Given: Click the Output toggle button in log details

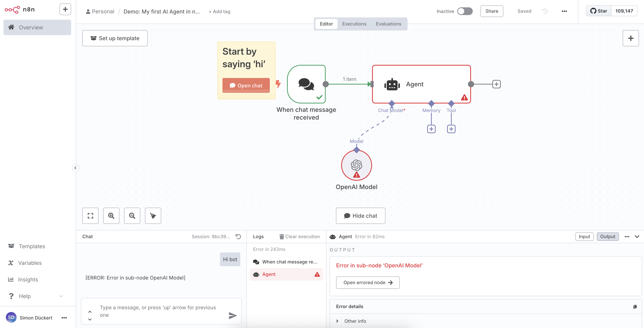Looking at the screenshot, I should coord(607,237).
